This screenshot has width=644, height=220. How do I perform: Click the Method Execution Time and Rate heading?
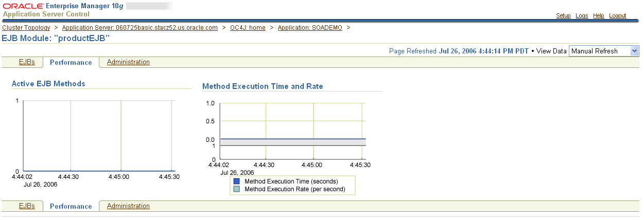[263, 86]
